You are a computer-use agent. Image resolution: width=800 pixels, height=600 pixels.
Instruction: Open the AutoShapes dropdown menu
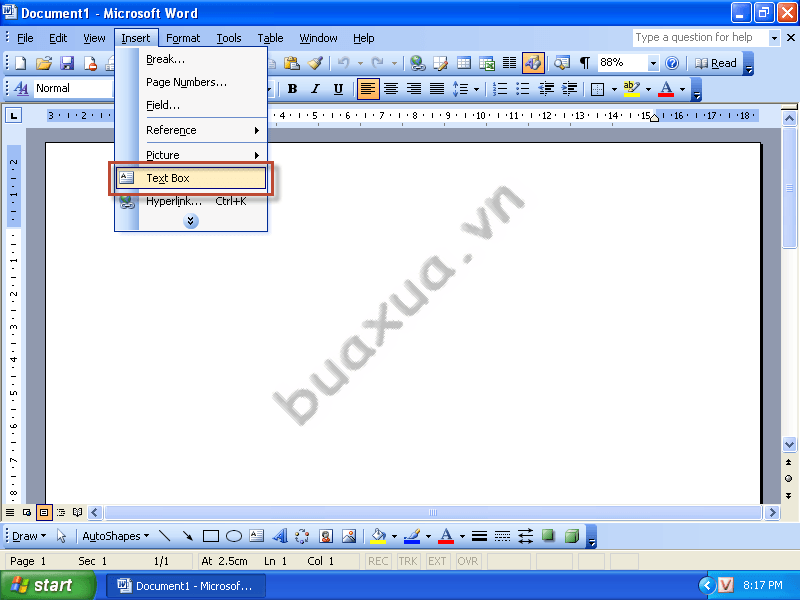116,536
